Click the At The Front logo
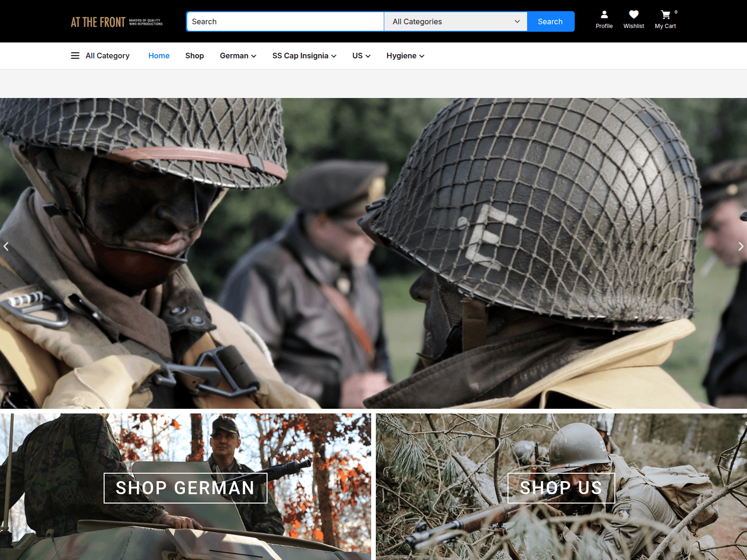The height and width of the screenshot is (560, 747). pyautogui.click(x=117, y=22)
